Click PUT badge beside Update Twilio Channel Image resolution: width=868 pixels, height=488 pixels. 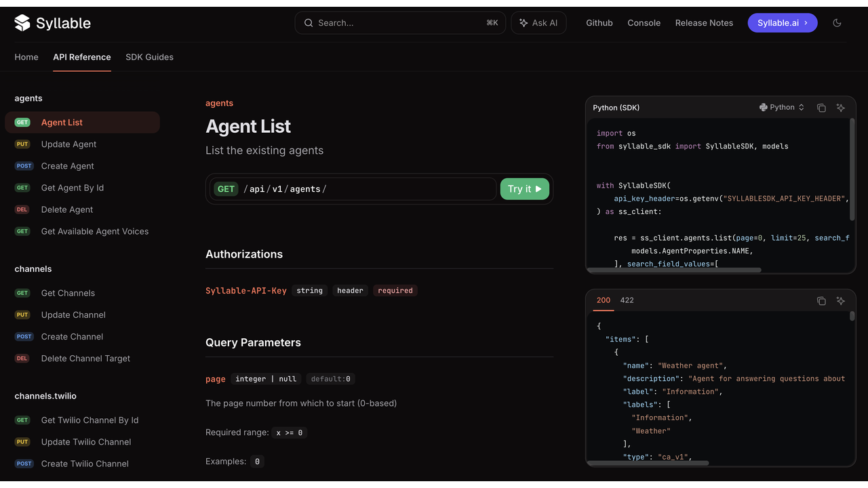tap(22, 442)
